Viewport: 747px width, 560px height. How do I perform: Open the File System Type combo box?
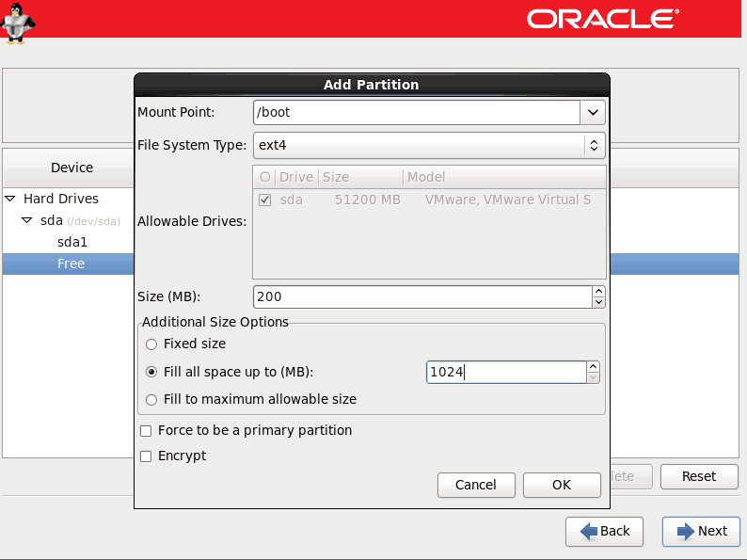tap(429, 145)
